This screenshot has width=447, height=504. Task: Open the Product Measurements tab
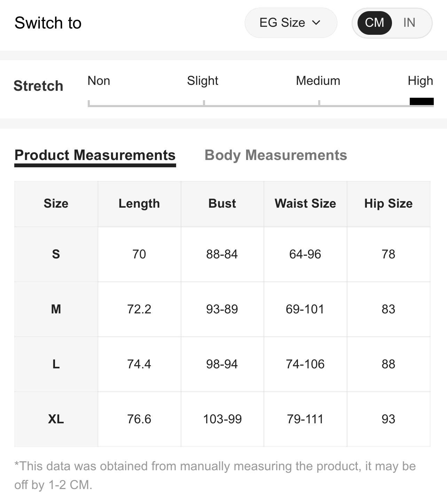click(95, 155)
